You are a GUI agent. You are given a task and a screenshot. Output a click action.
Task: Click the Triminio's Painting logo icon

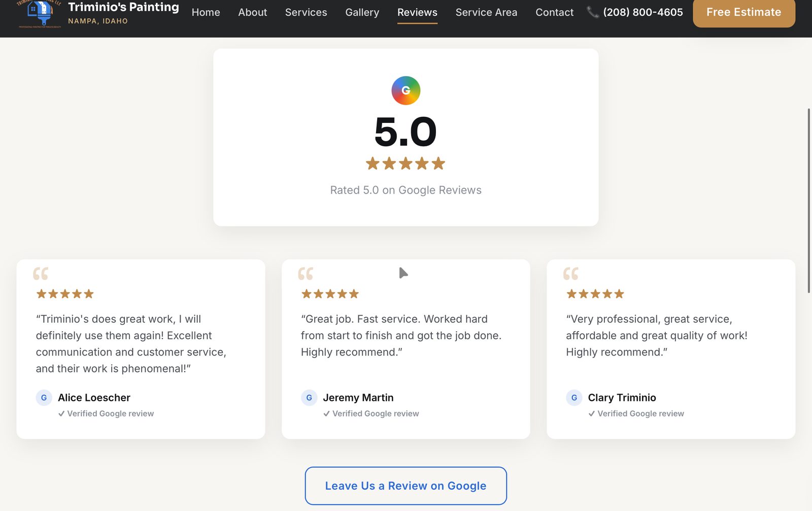pyautogui.click(x=40, y=14)
